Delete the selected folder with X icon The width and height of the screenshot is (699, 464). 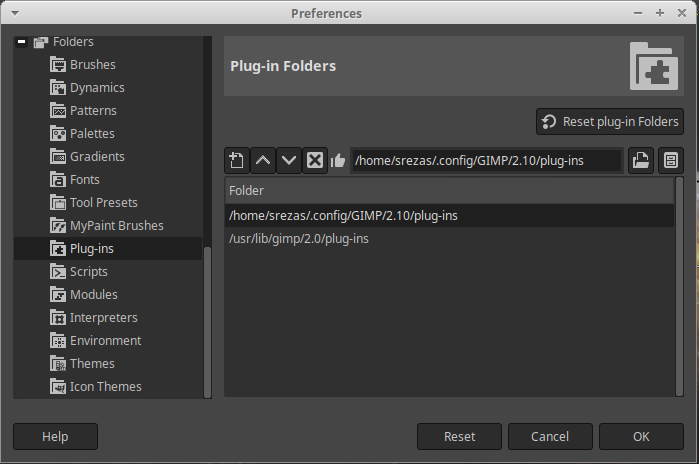[x=315, y=160]
